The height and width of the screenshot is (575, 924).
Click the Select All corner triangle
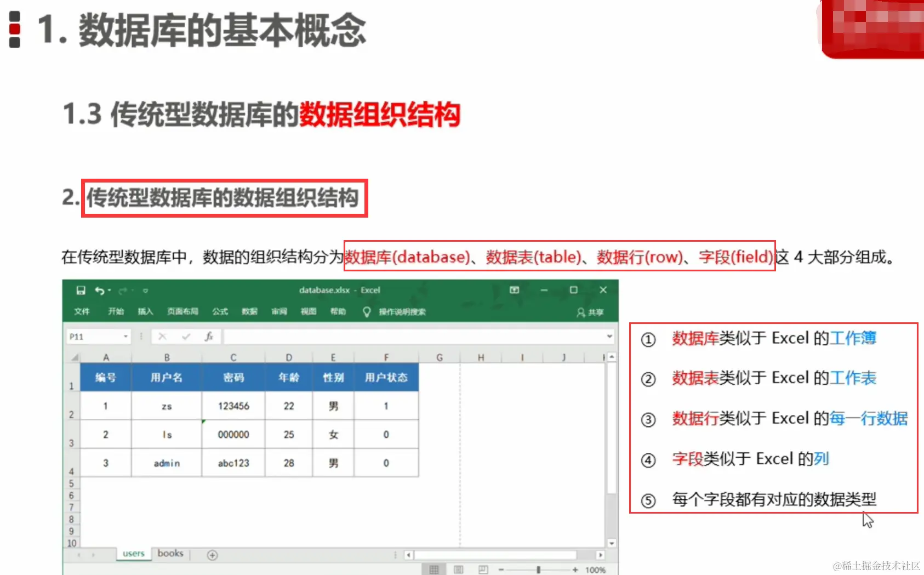coord(75,357)
